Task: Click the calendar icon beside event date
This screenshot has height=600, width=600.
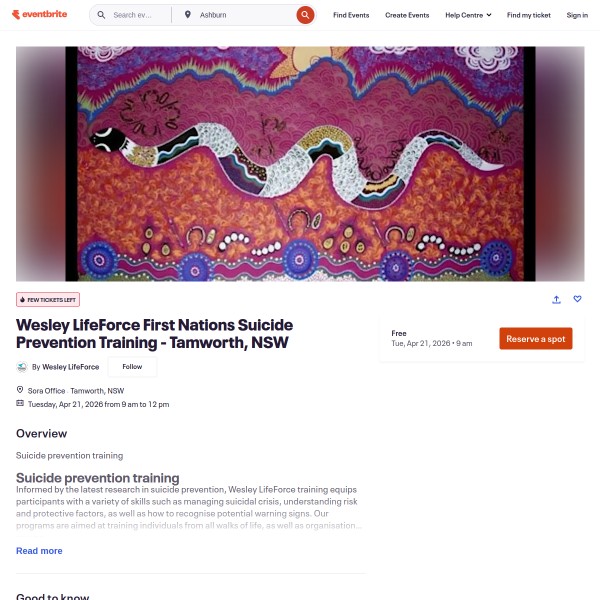Action: 20,403
